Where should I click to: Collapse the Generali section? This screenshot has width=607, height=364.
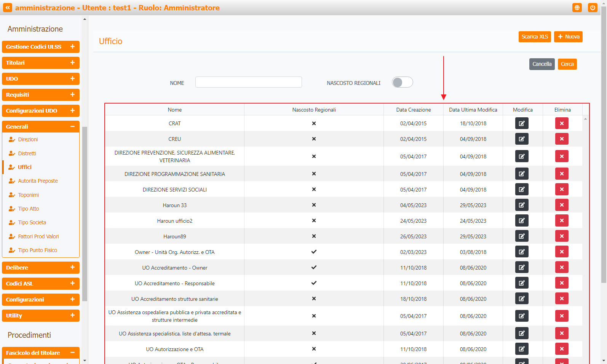[x=40, y=127]
